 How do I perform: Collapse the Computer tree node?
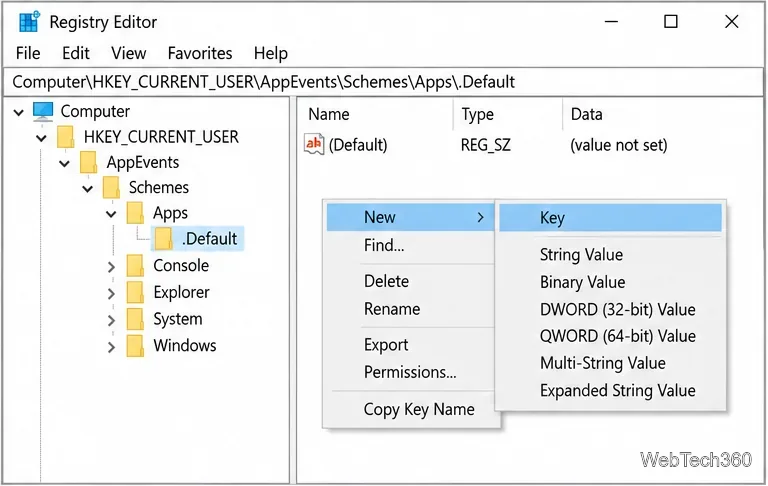click(x=19, y=113)
